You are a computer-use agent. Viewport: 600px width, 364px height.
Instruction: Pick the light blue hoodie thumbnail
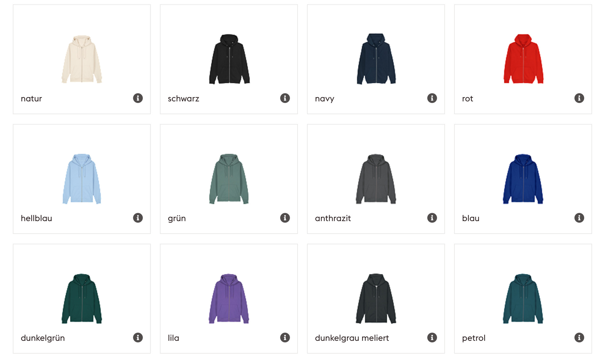tap(82, 179)
